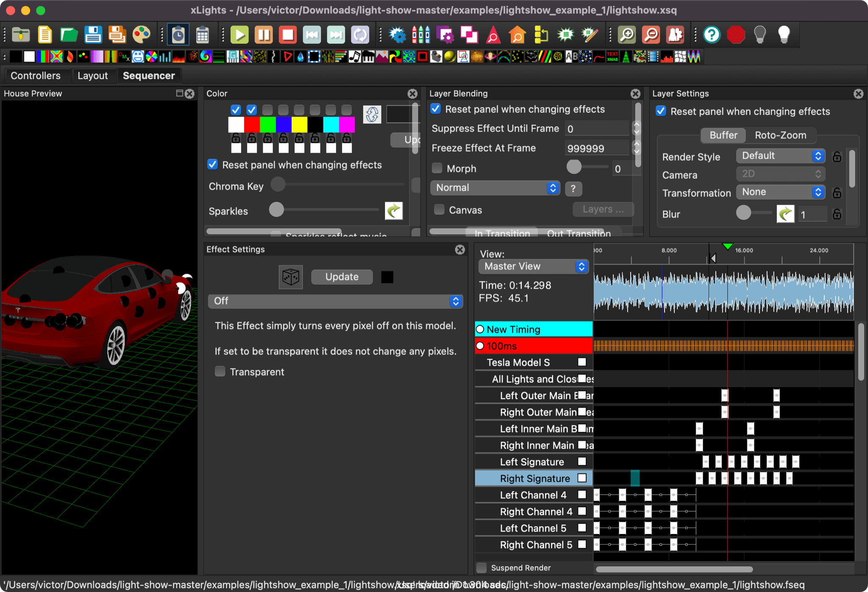Screen dimensions: 868x592
Task: Click the dice randomize effect icon
Action: click(x=291, y=277)
